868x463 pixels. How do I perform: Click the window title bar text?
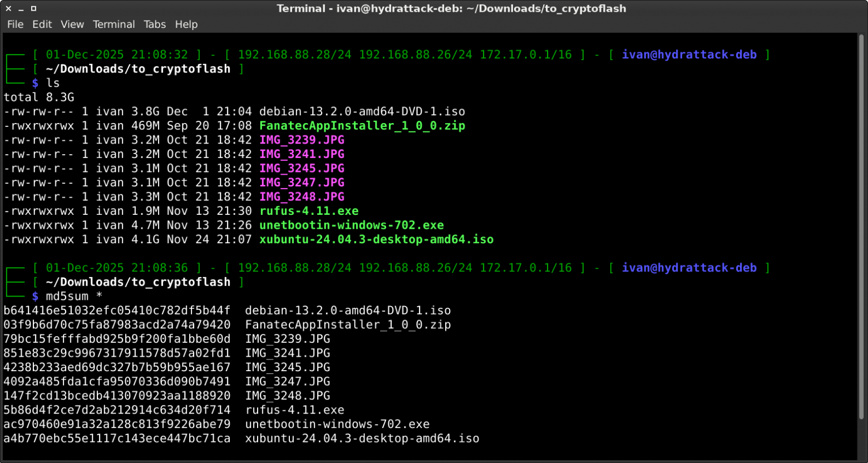coord(451,8)
